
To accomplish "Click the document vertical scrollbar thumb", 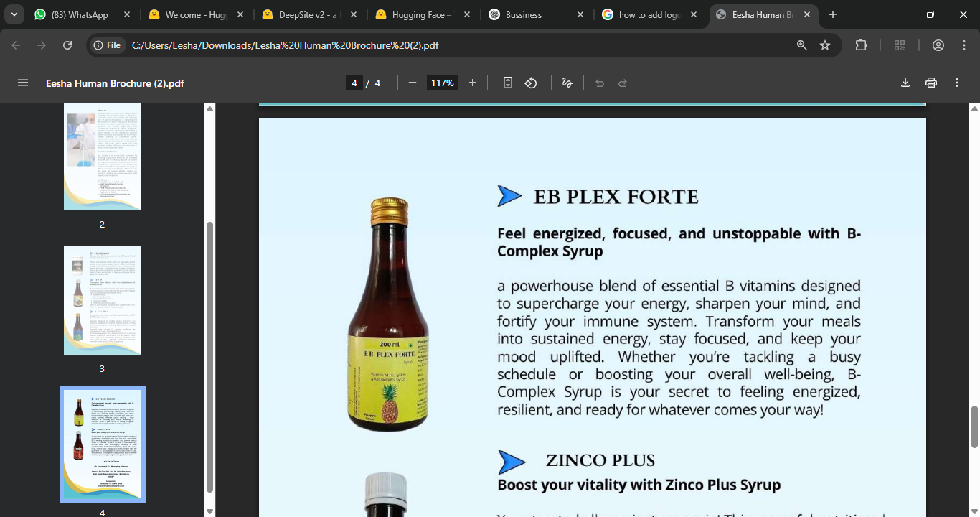I will [x=974, y=426].
